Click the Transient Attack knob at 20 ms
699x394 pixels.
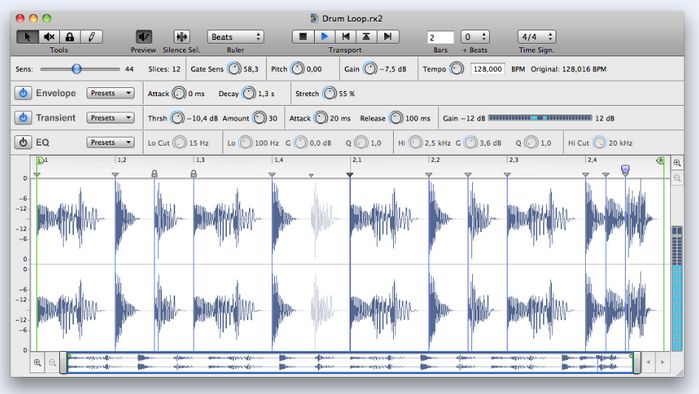click(x=321, y=118)
